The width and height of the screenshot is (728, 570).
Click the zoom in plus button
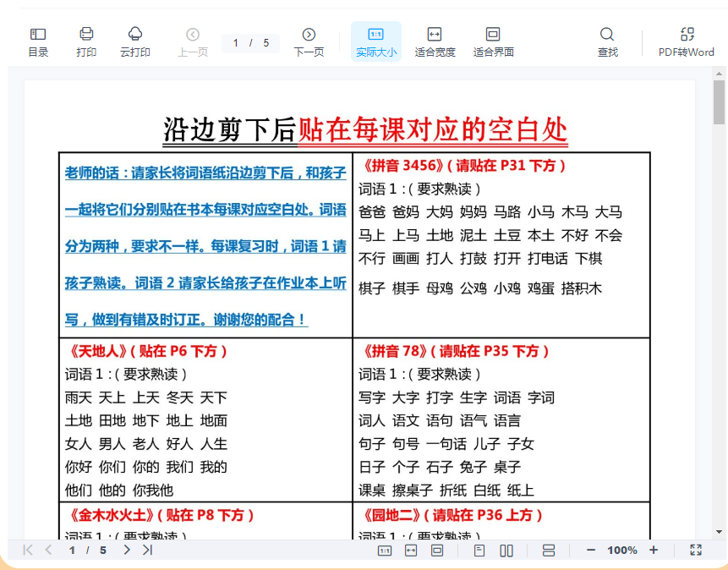pyautogui.click(x=654, y=550)
